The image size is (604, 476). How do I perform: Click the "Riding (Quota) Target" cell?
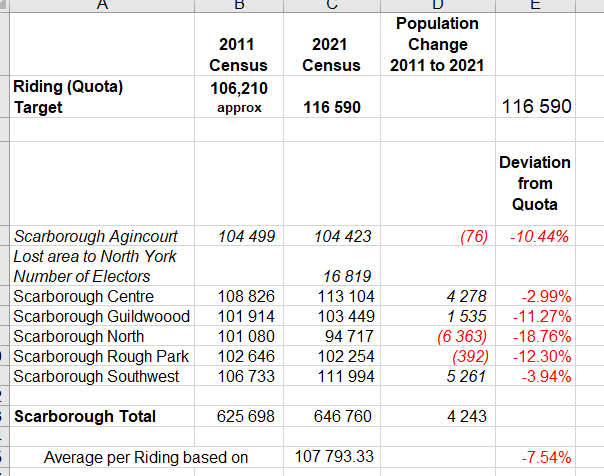[x=68, y=97]
